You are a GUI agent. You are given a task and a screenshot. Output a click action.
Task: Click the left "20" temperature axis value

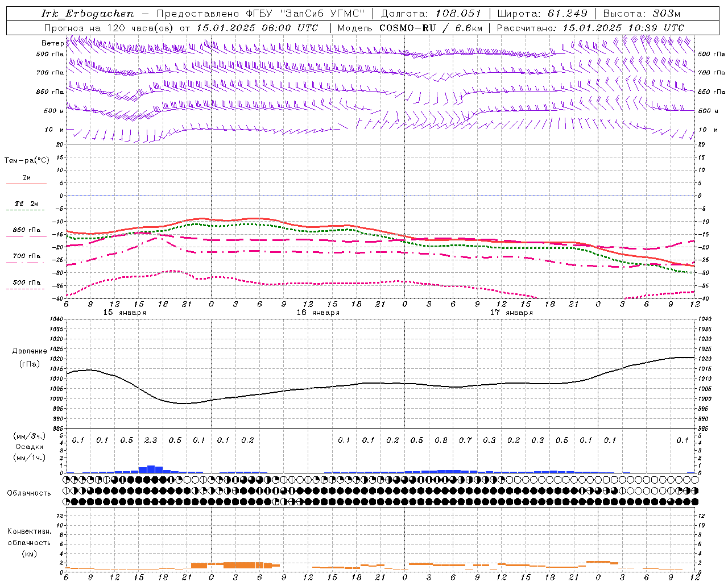[x=59, y=144]
